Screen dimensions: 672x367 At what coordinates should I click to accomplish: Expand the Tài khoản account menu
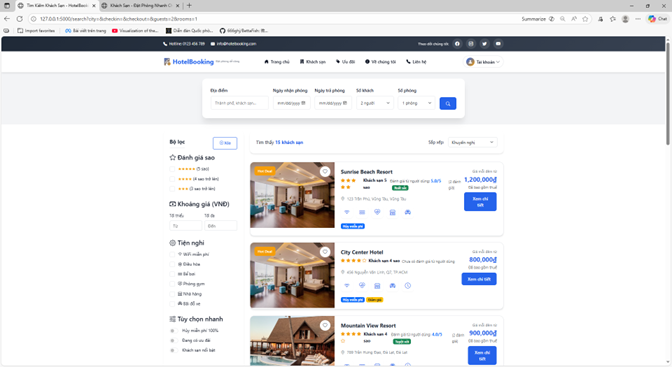tap(483, 62)
